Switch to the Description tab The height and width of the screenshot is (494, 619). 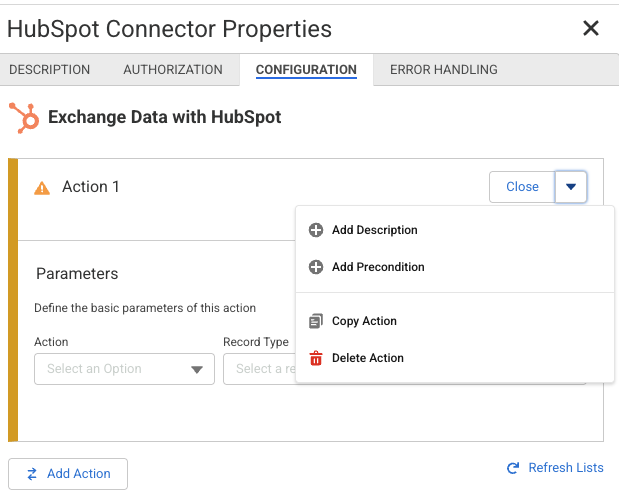pyautogui.click(x=50, y=70)
